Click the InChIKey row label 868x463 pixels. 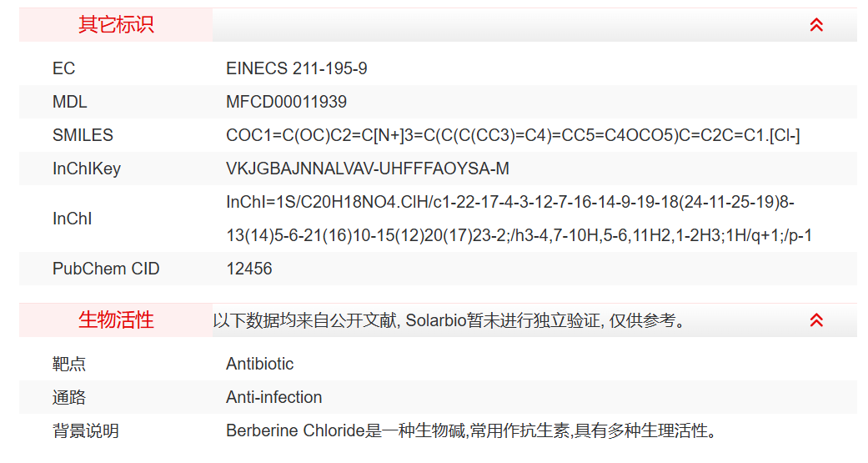(86, 169)
